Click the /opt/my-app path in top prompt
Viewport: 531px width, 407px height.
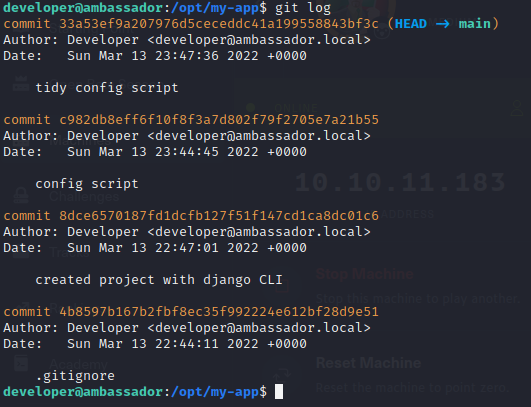pyautogui.click(x=215, y=8)
